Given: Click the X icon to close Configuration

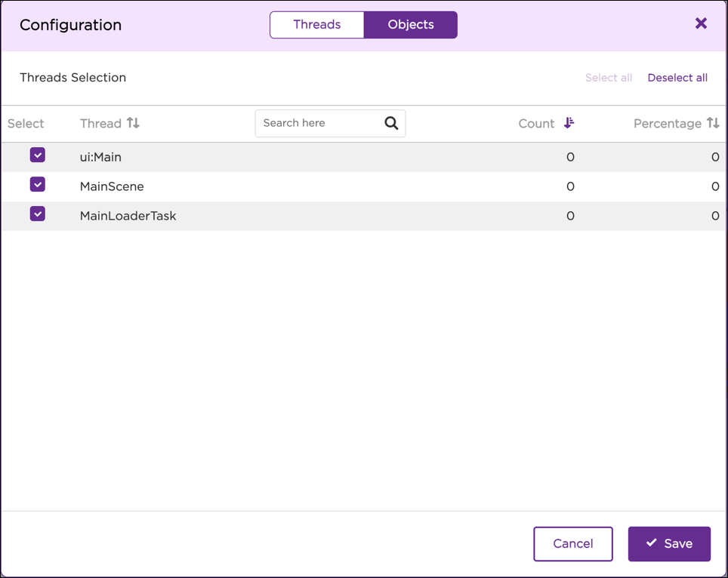Looking at the screenshot, I should (701, 23).
